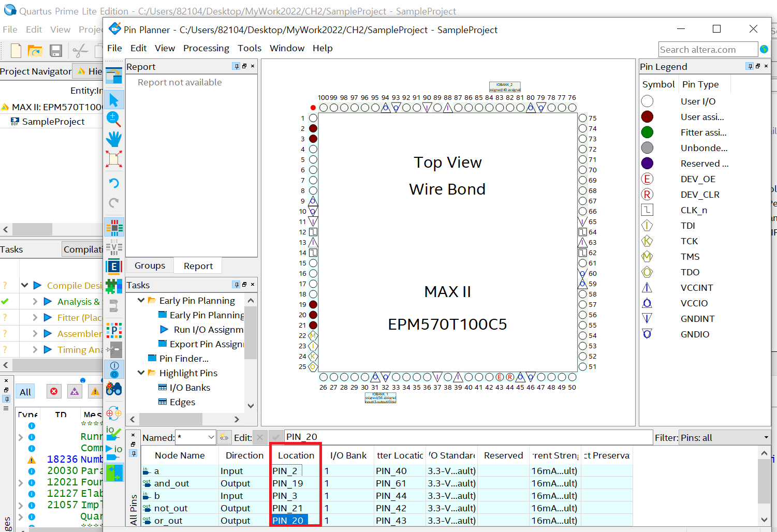Open the File menu in Pin Planner
Viewport: 777px width, 532px height.
click(x=114, y=48)
